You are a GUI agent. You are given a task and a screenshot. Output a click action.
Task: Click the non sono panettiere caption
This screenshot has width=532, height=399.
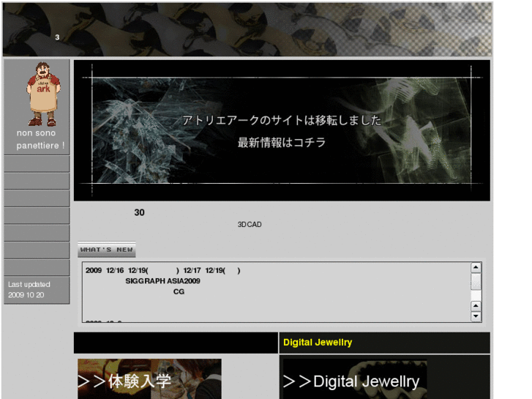tap(40, 139)
